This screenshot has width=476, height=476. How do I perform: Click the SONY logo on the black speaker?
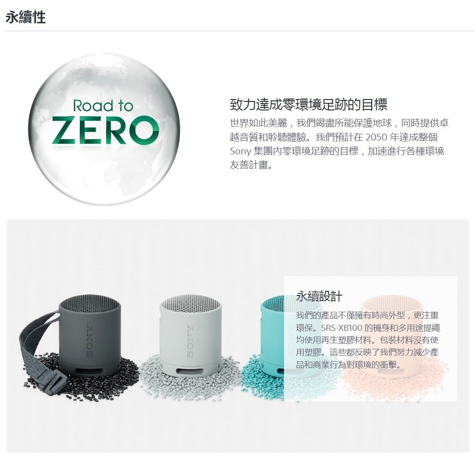click(x=89, y=341)
